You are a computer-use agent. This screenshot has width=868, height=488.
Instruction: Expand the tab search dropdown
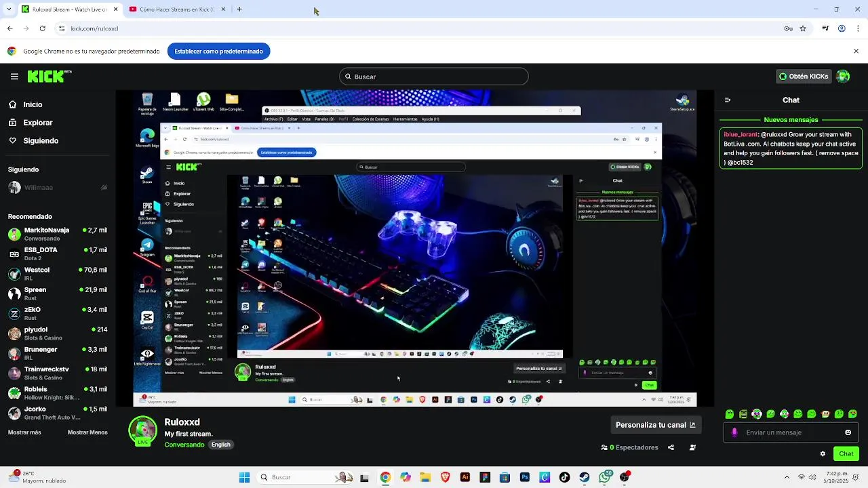(x=9, y=9)
